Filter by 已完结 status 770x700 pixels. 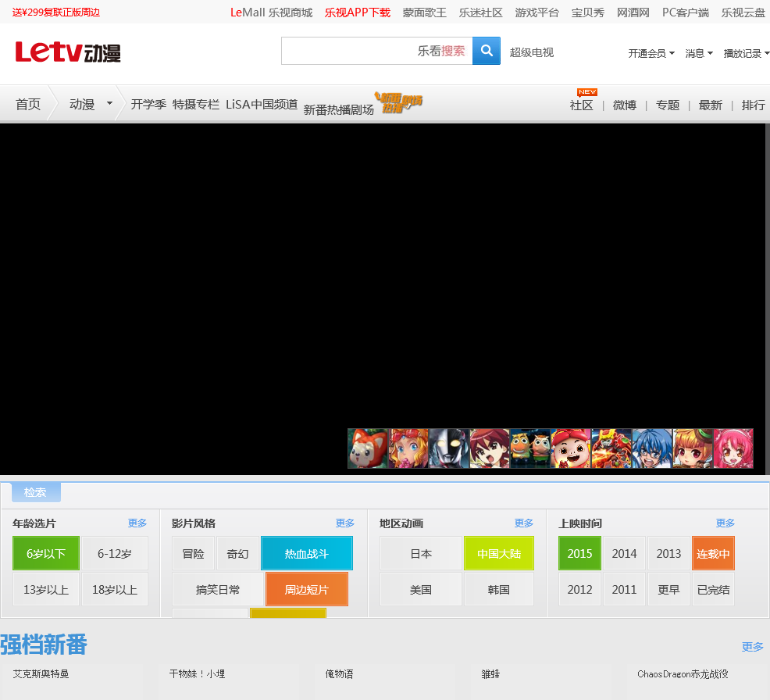click(x=713, y=589)
